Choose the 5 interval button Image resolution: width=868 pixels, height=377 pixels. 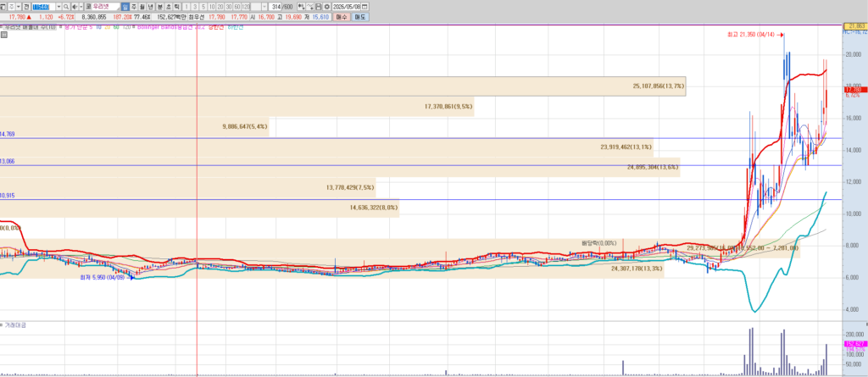[x=203, y=7]
